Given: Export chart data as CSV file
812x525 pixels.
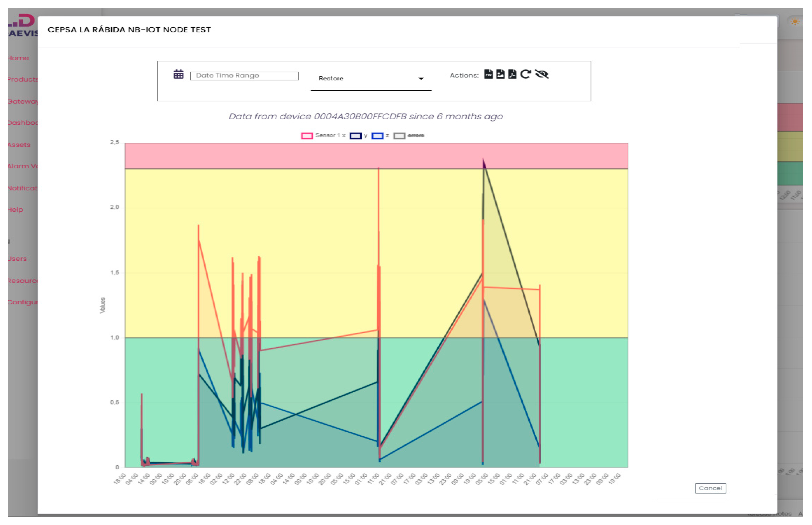Looking at the screenshot, I should click(488, 74).
